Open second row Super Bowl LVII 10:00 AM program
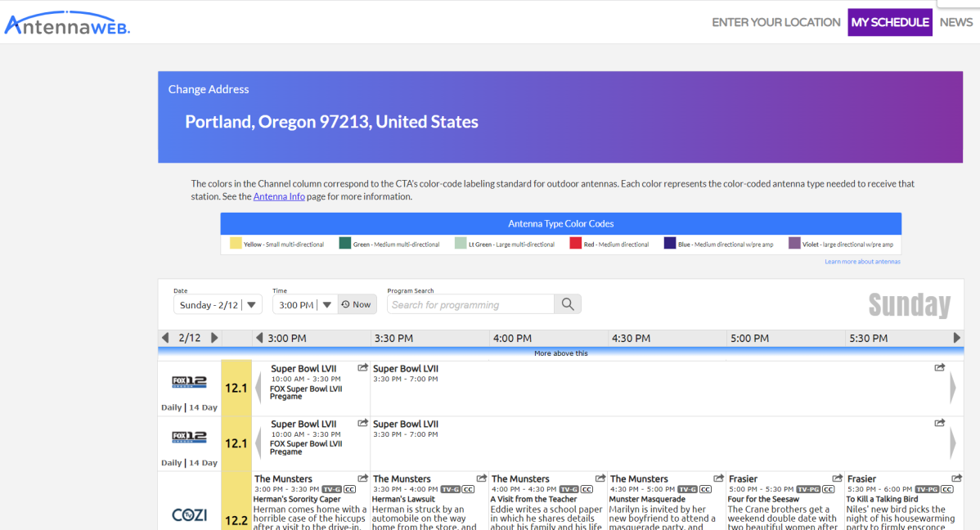 pyautogui.click(x=303, y=424)
